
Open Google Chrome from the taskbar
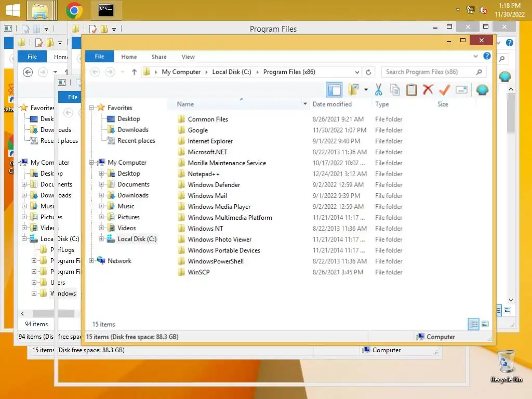pos(74,10)
